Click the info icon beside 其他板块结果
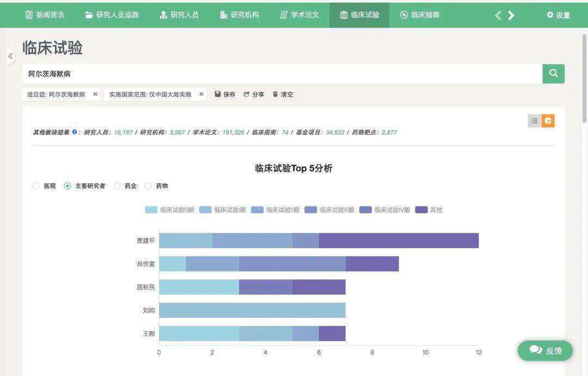Viewport: 588px width, 376px height. coord(75,132)
